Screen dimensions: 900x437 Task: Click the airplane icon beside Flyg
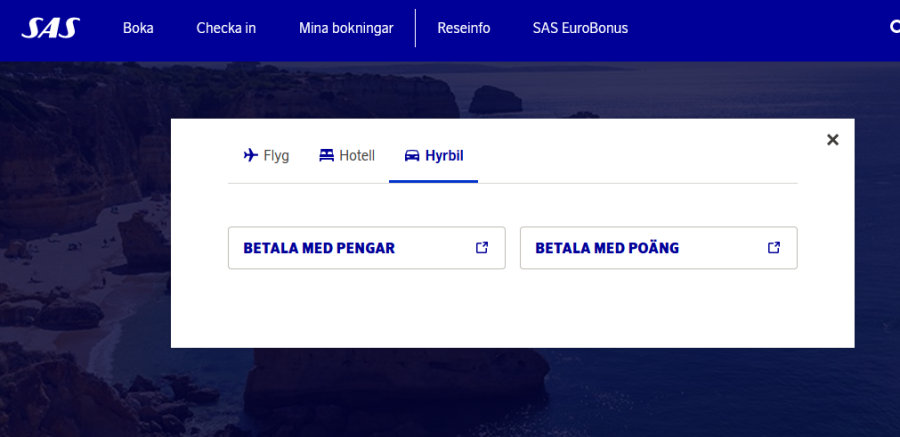click(250, 155)
